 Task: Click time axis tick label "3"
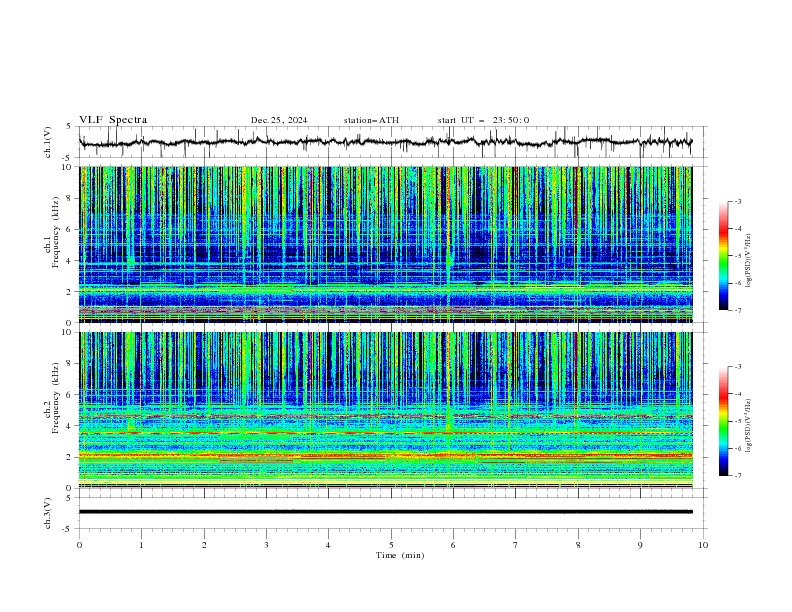tap(266, 545)
